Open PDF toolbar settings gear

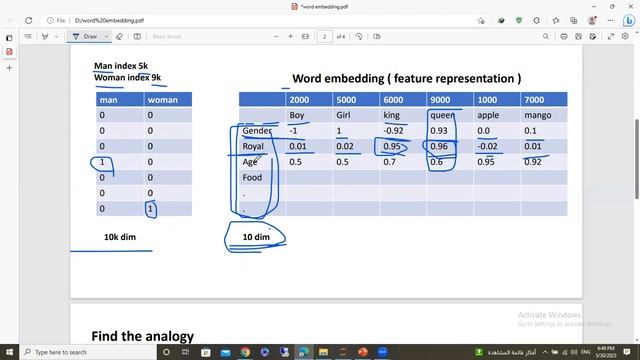(625, 36)
